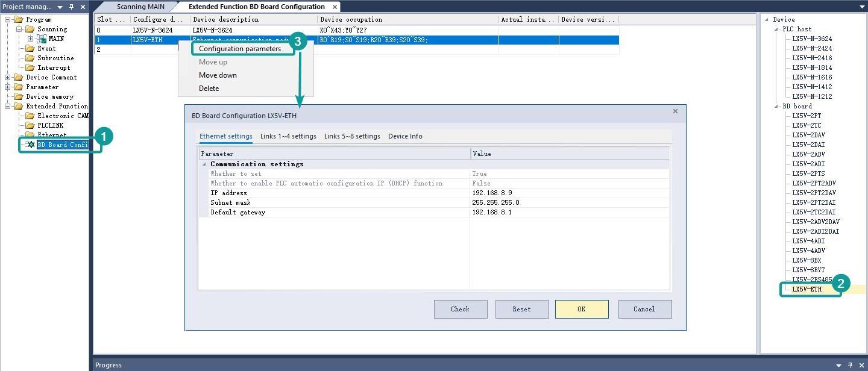Click the PLCLINK folder icon
Viewport: 868px width, 371px height.
pos(30,125)
